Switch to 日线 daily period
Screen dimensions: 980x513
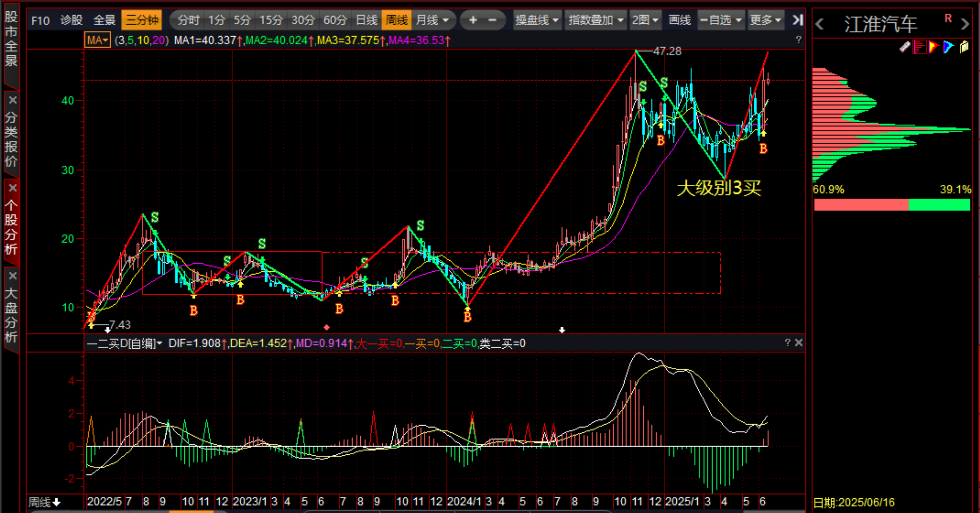click(x=366, y=20)
